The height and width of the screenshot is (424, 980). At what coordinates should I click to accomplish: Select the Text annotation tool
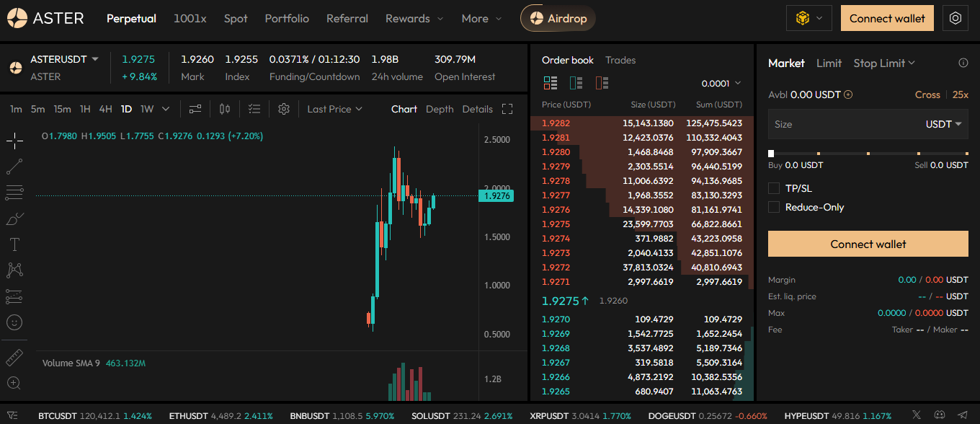pos(14,244)
